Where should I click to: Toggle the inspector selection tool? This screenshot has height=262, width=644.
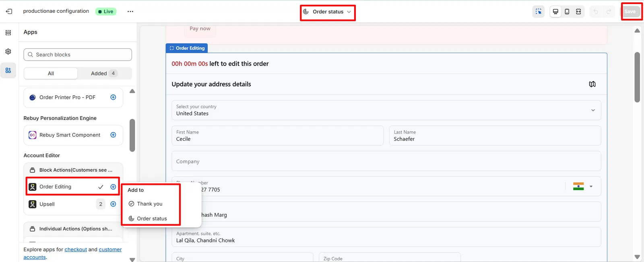[538, 11]
